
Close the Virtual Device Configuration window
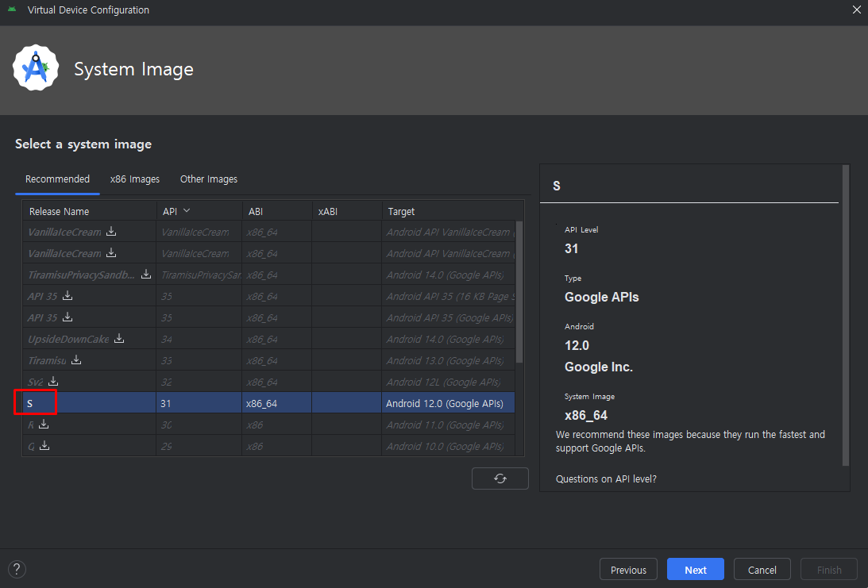(856, 10)
